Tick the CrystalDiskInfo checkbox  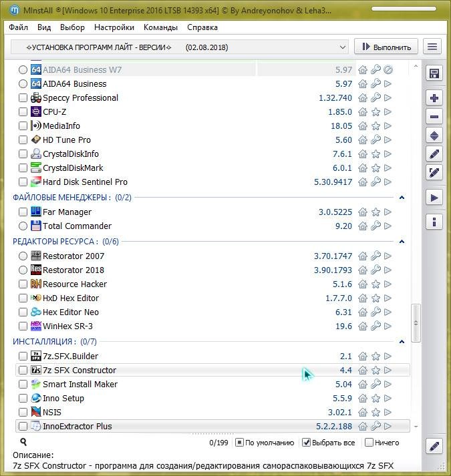pyautogui.click(x=23, y=154)
